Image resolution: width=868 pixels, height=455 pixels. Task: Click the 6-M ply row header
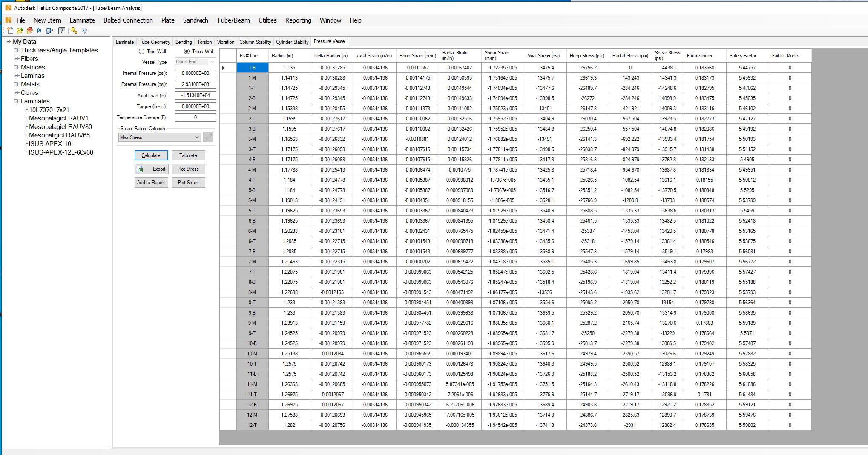[253, 231]
